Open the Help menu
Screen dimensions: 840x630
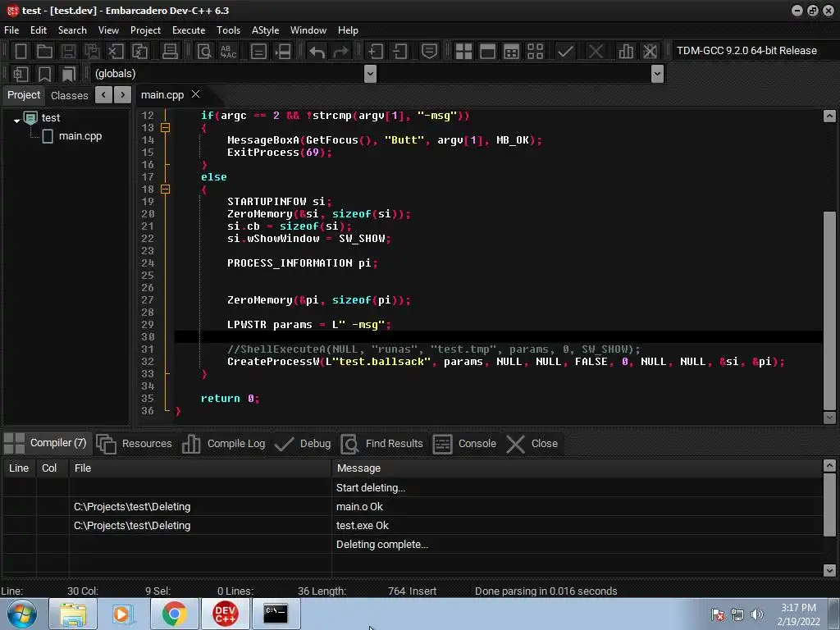348,30
